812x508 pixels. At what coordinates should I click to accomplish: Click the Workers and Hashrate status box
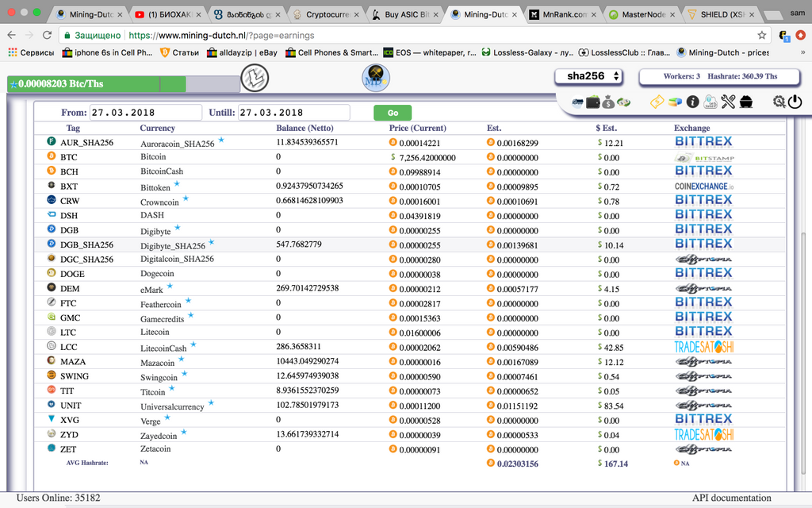tap(720, 76)
